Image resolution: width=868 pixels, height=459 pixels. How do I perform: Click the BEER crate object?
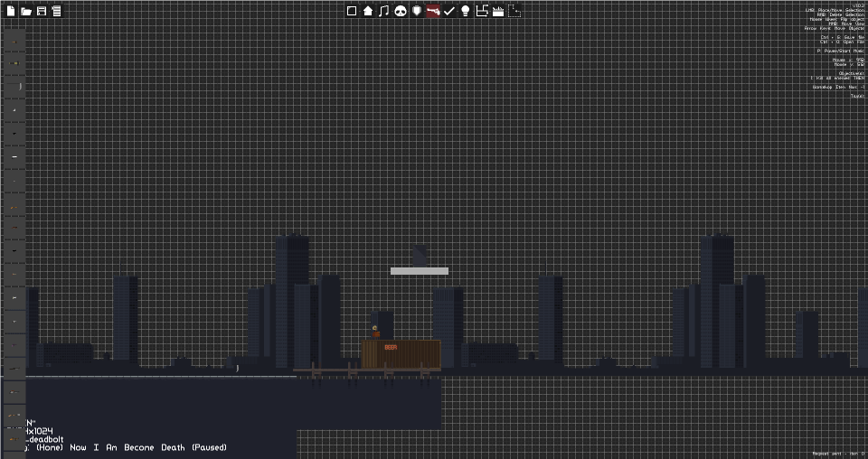pyautogui.click(x=401, y=354)
